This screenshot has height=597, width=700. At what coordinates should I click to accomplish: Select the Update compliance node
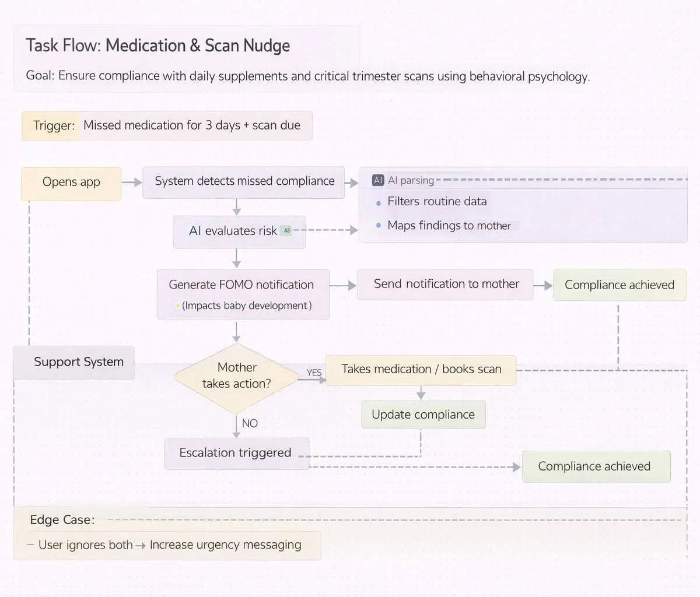pyautogui.click(x=423, y=415)
